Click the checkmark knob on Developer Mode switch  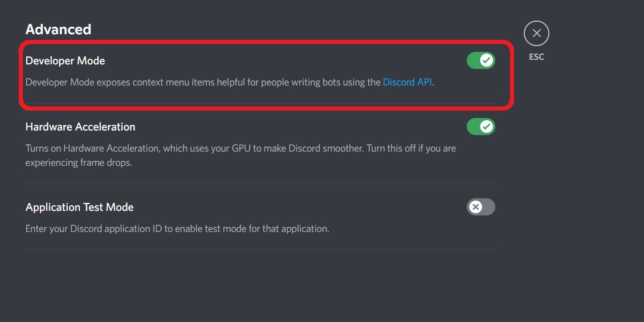(487, 60)
